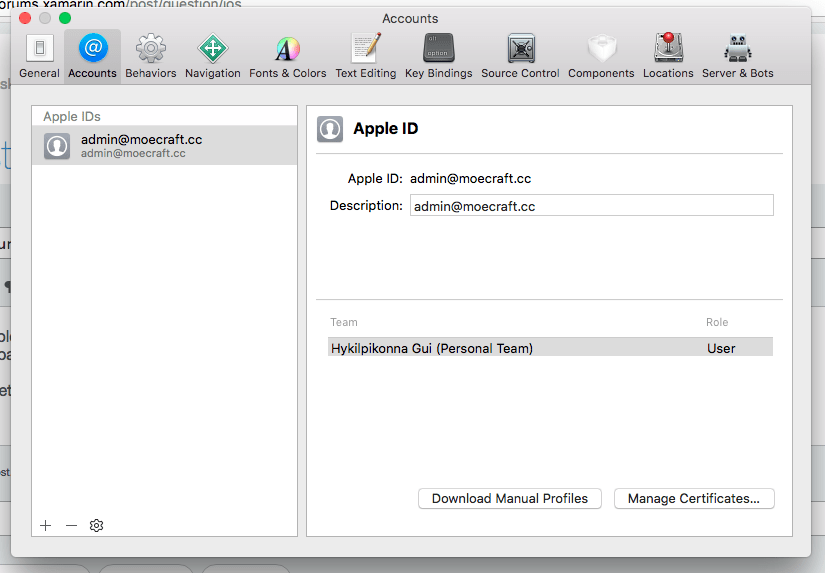This screenshot has width=825, height=573.
Task: Click the Apple ID value admin@moecraft.cc
Action: pos(470,178)
